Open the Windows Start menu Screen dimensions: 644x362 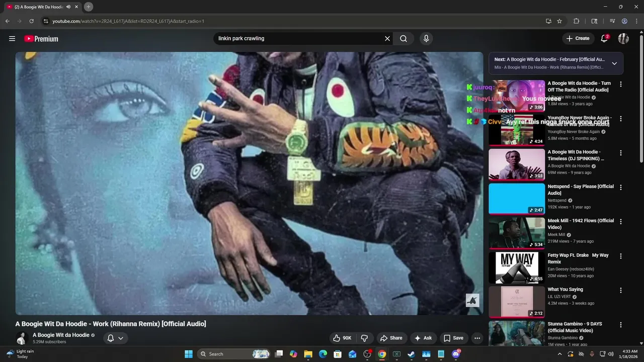pyautogui.click(x=189, y=354)
